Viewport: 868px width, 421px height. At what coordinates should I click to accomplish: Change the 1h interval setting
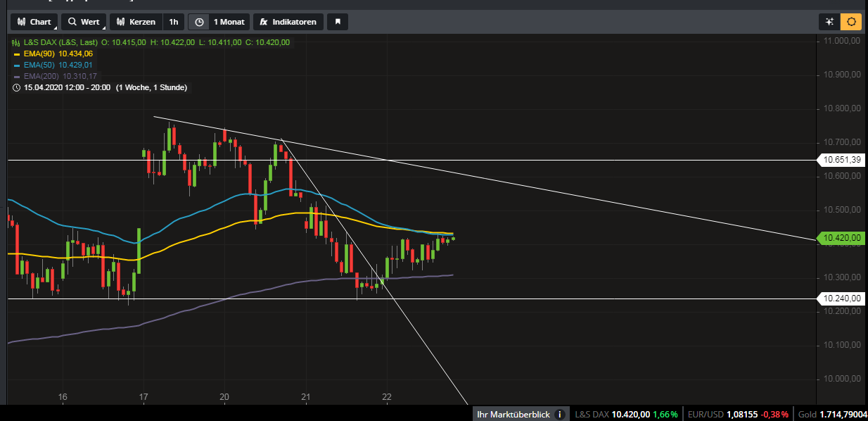pyautogui.click(x=174, y=22)
